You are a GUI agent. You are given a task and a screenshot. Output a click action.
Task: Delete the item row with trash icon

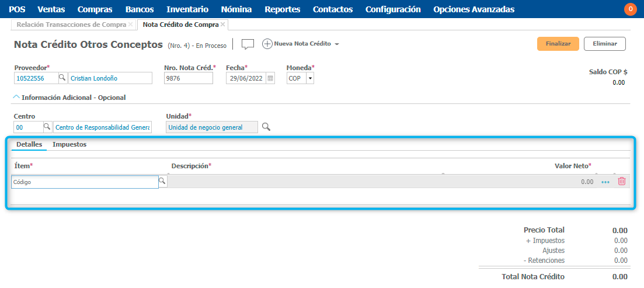(622, 182)
